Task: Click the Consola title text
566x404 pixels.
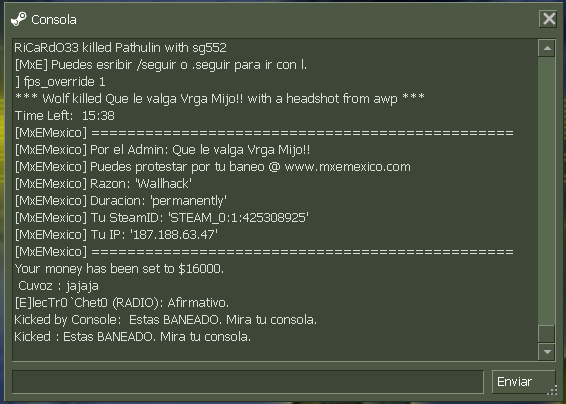Action: pos(54,20)
